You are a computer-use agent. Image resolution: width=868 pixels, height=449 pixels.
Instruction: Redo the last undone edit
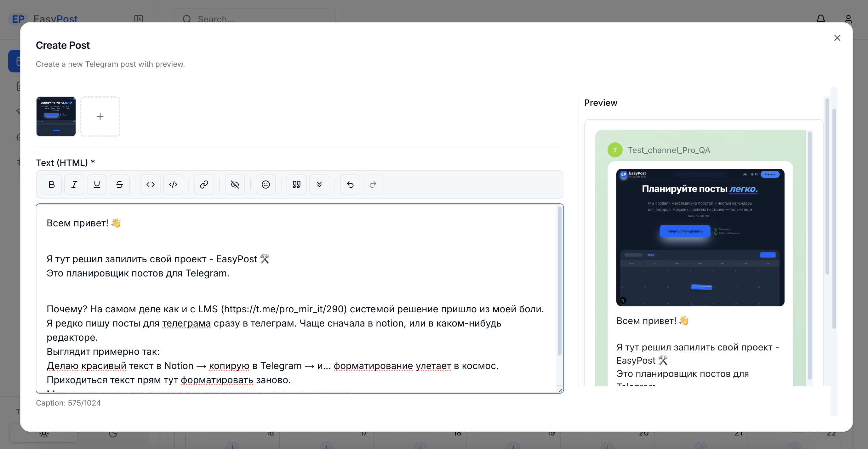point(373,184)
